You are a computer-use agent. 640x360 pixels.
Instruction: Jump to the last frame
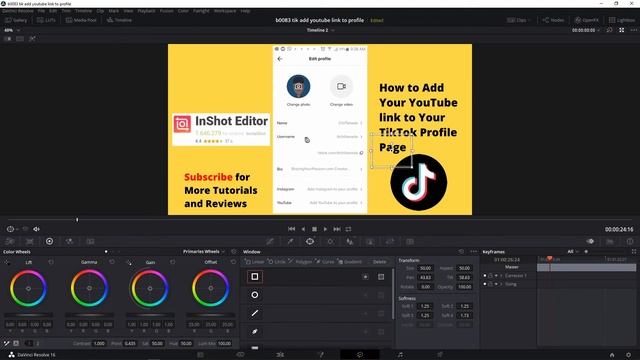click(337, 229)
